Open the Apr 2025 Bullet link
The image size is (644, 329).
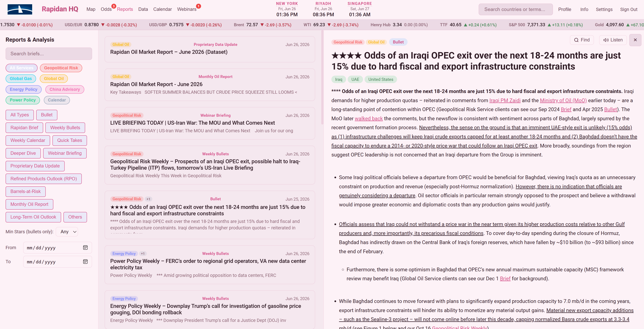[x=610, y=109]
